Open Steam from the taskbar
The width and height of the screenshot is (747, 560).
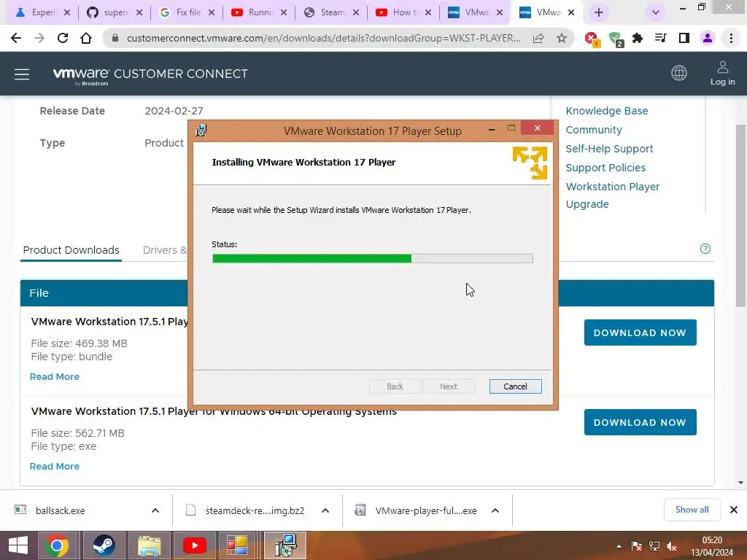[x=104, y=545]
